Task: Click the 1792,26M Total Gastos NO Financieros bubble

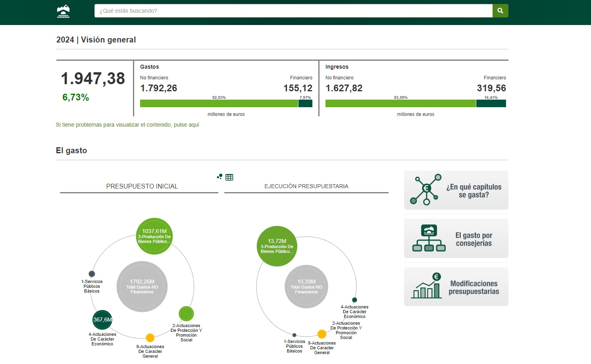Action: pos(142,287)
